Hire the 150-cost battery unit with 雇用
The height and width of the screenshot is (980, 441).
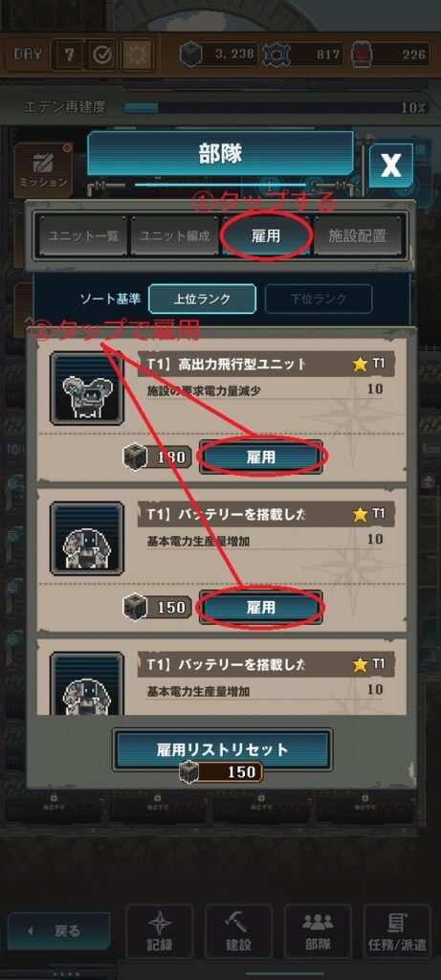pos(260,607)
